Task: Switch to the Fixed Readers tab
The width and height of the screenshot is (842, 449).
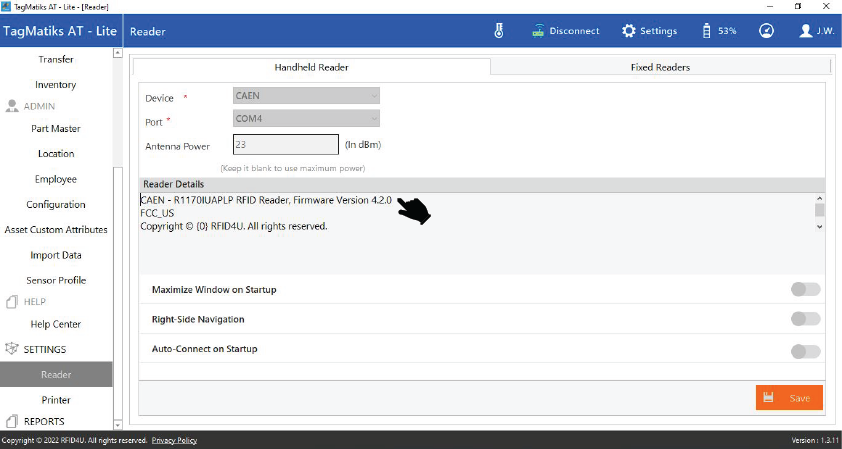Action: tap(660, 67)
